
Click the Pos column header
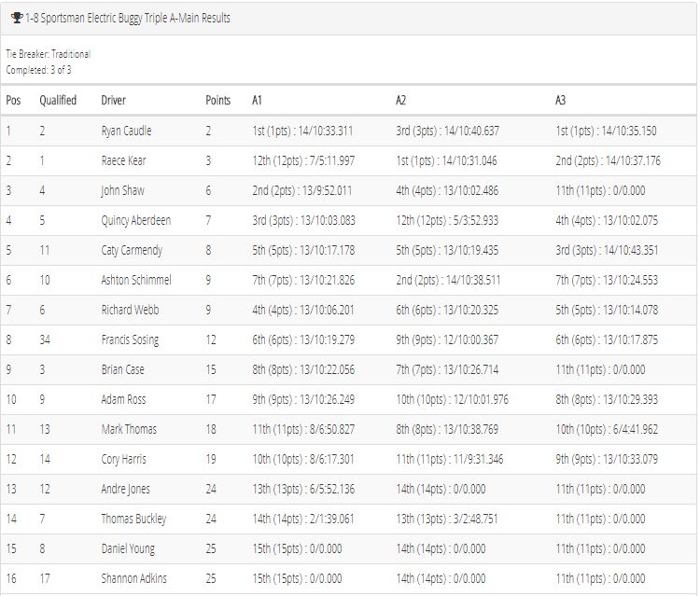13,100
